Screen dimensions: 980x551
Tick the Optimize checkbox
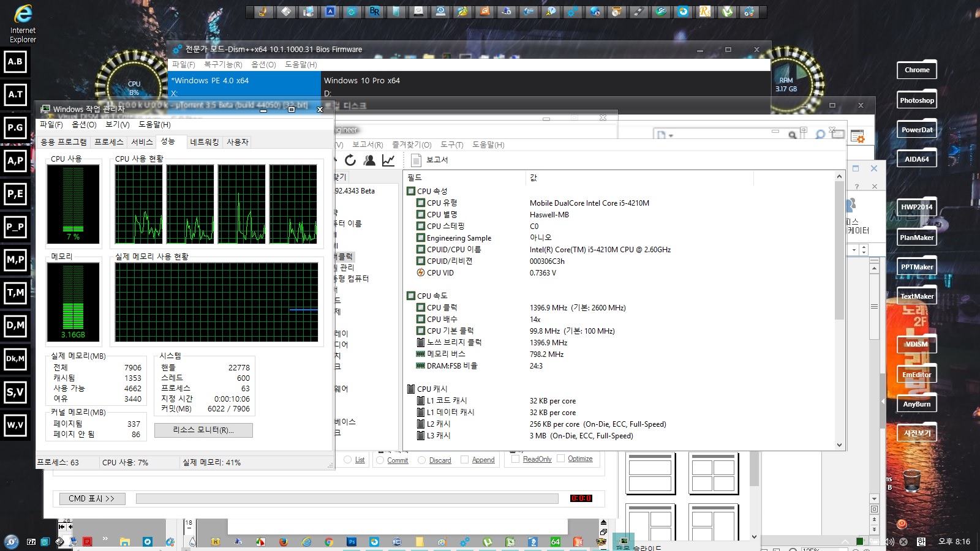pyautogui.click(x=560, y=458)
